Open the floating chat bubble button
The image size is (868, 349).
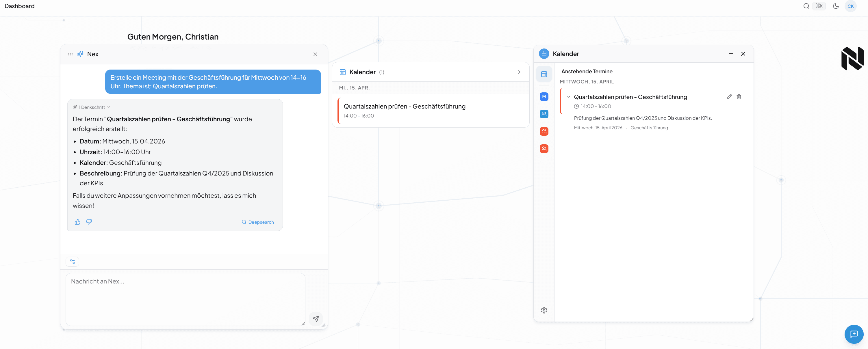point(854,334)
